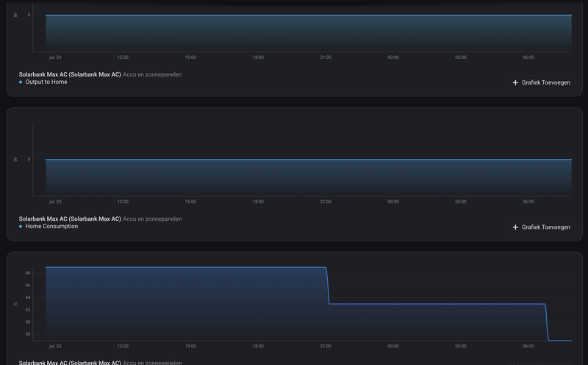Select 'Accu en zonnepanelen' above Output to Home

(x=152, y=74)
